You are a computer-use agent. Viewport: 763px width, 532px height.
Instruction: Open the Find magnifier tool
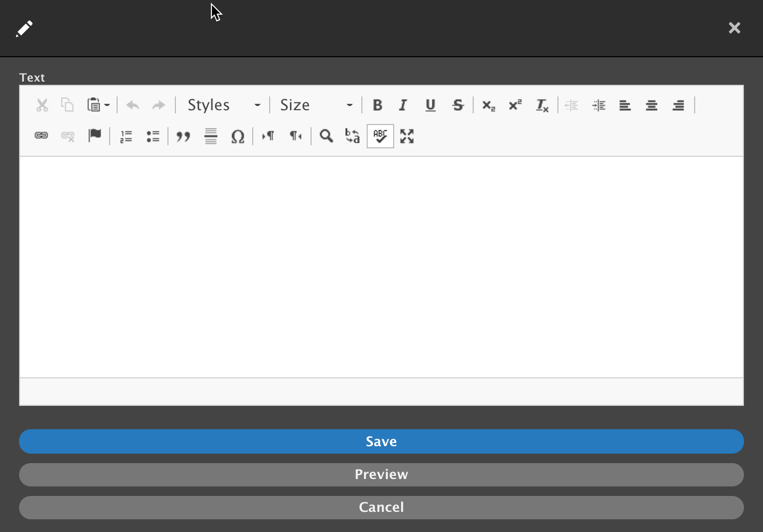coord(326,136)
